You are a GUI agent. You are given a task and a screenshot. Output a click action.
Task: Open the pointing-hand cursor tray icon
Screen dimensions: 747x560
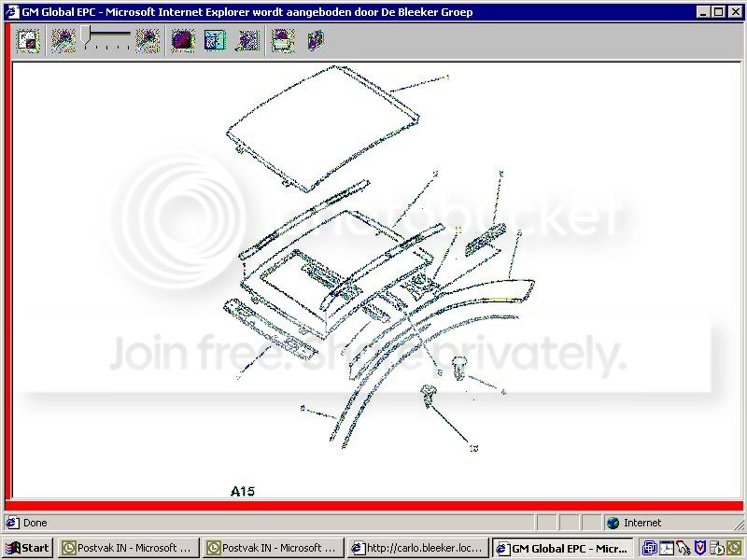point(684,548)
